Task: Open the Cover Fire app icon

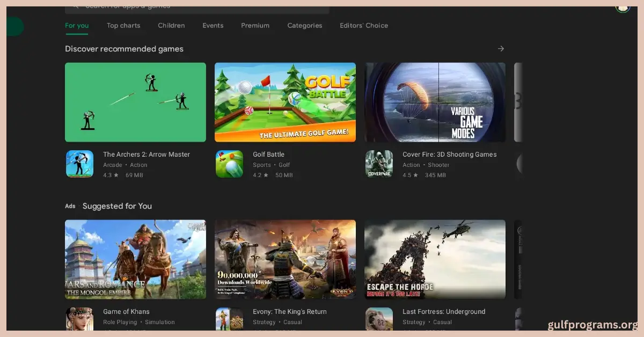Action: coord(379,164)
